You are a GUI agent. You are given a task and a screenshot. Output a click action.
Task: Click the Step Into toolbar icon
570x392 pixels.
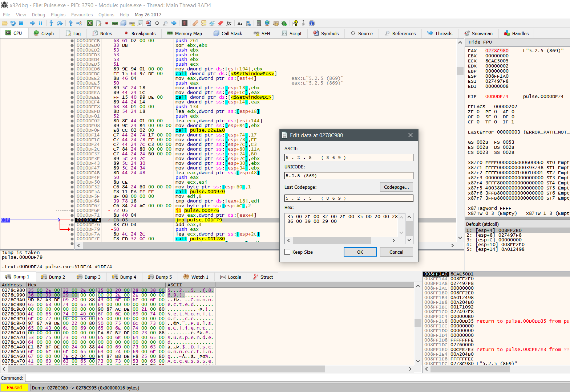[x=51, y=23]
